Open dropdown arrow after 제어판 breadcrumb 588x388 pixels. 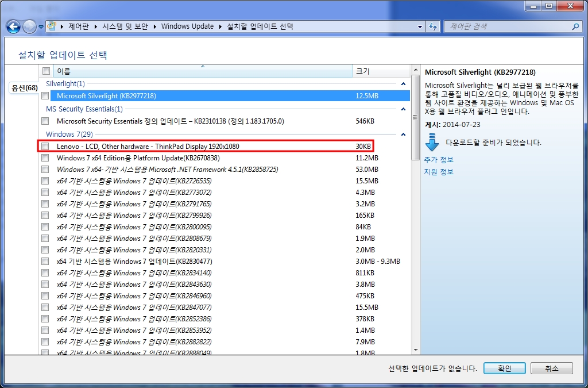pyautogui.click(x=96, y=26)
